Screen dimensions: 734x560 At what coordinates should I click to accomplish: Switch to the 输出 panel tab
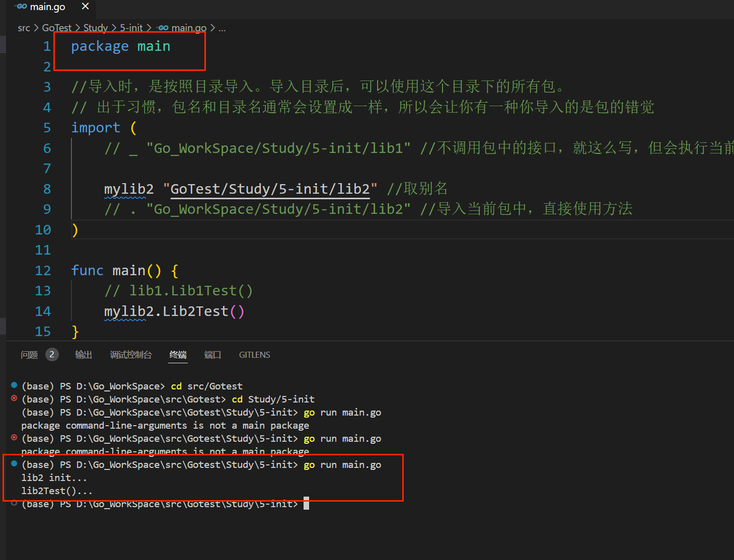(x=84, y=355)
